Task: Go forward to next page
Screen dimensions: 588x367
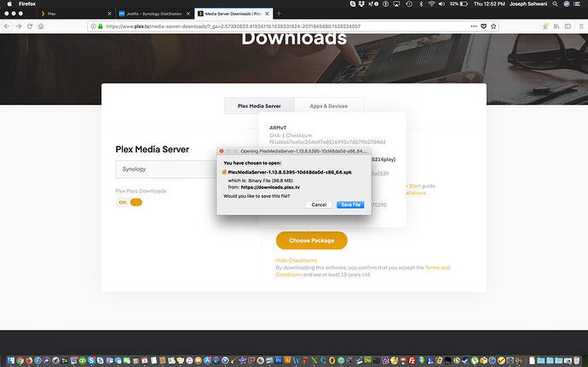Action: click(x=19, y=26)
